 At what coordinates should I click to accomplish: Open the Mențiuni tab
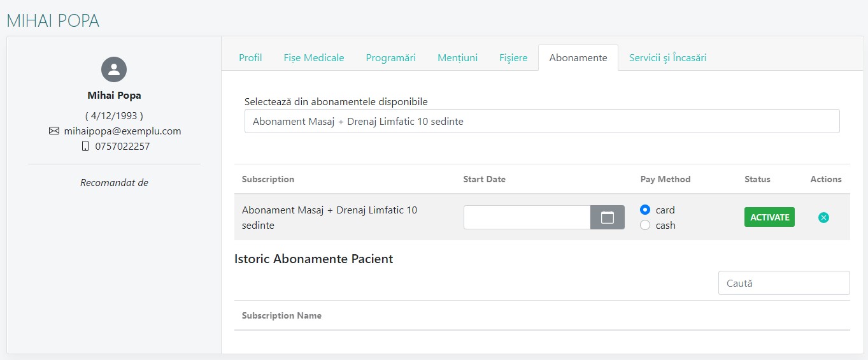pyautogui.click(x=457, y=58)
